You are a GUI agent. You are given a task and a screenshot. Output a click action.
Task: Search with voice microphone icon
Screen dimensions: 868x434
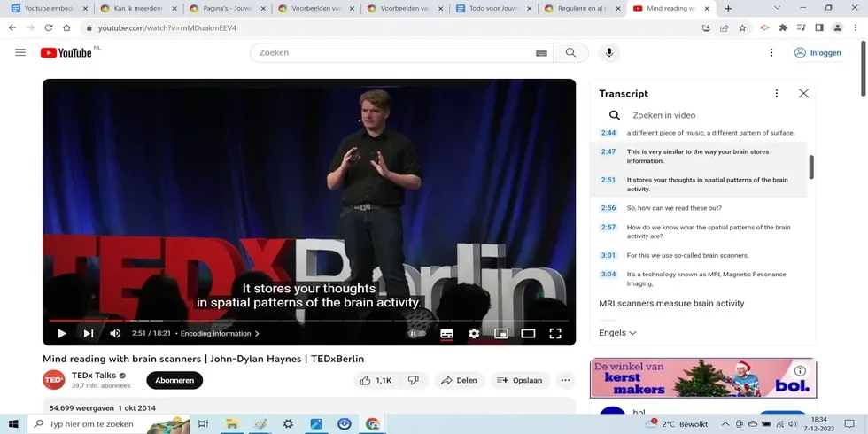pos(608,53)
